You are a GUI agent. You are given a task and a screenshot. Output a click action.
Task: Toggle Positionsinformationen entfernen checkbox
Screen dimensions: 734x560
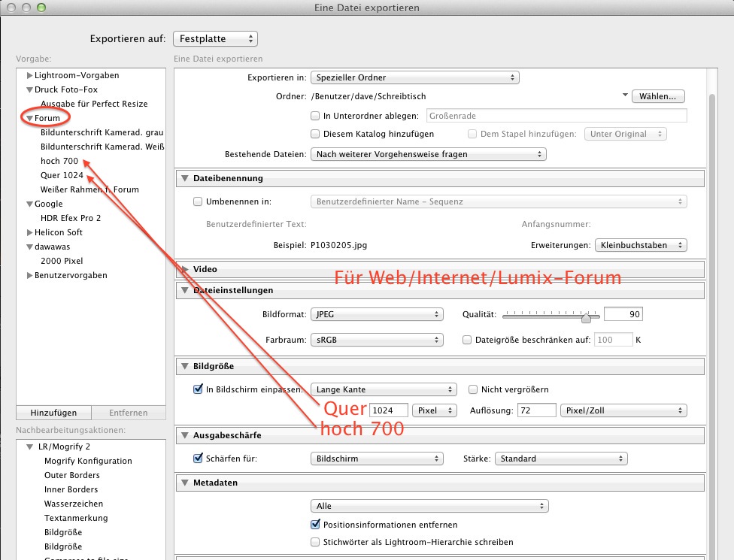[316, 525]
